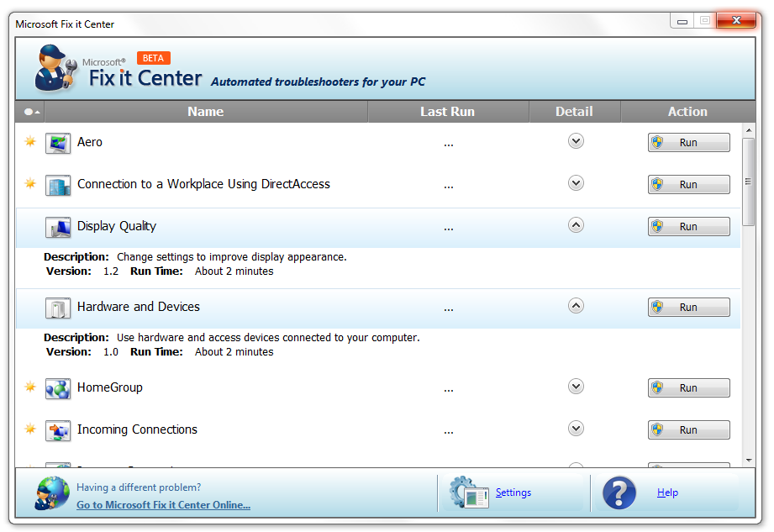Collapse Hardware and Devices details
This screenshot has height=532, width=774.
(576, 306)
